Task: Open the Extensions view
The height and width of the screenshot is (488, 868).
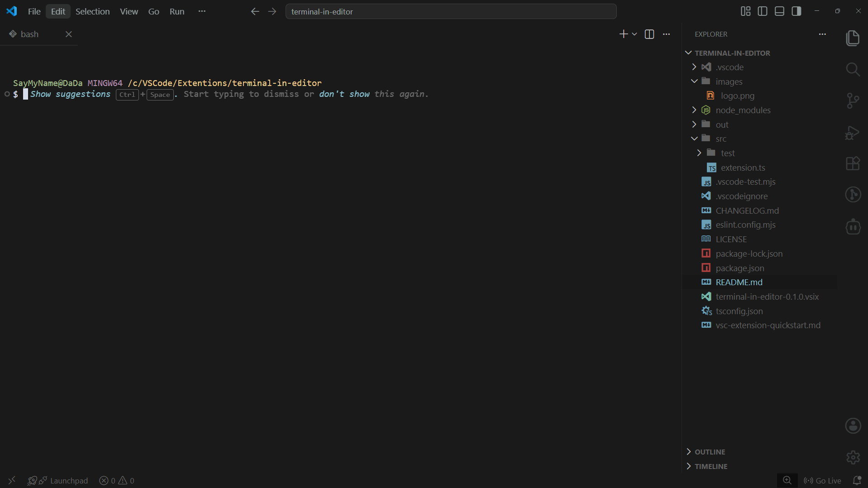Action: tap(853, 163)
